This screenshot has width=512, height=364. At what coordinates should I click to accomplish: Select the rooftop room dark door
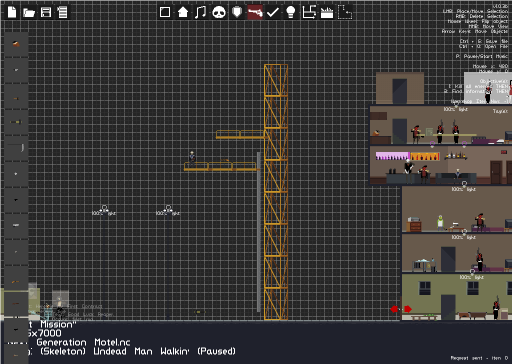pyautogui.click(x=400, y=91)
